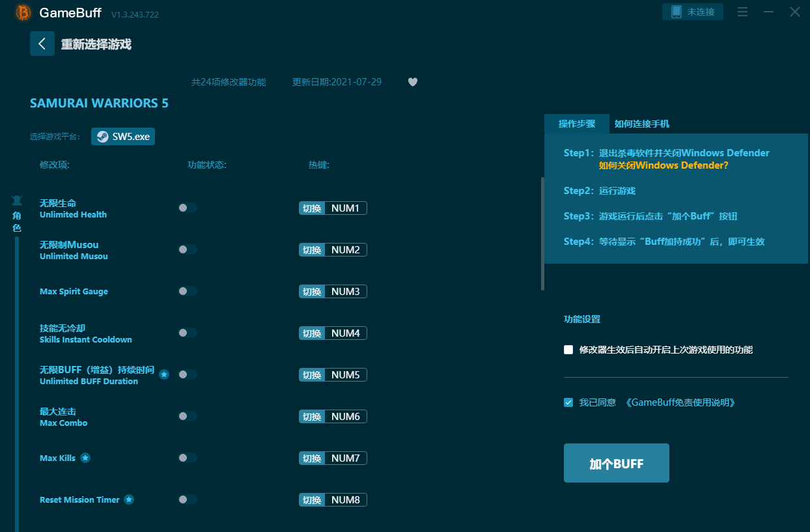Click the SAMURAI WARRIORS 5 title
The width and height of the screenshot is (810, 532).
pos(100,103)
